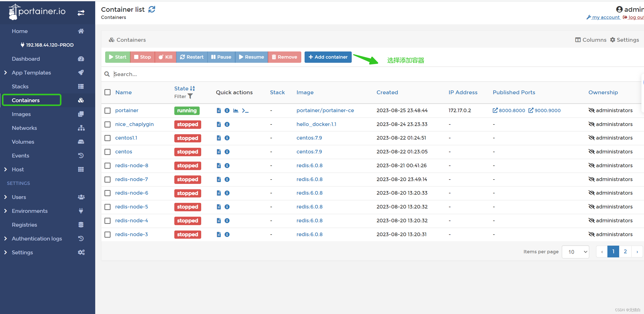The height and width of the screenshot is (314, 644).
Task: Expand the App Templates menu chevron
Action: tap(6, 72)
